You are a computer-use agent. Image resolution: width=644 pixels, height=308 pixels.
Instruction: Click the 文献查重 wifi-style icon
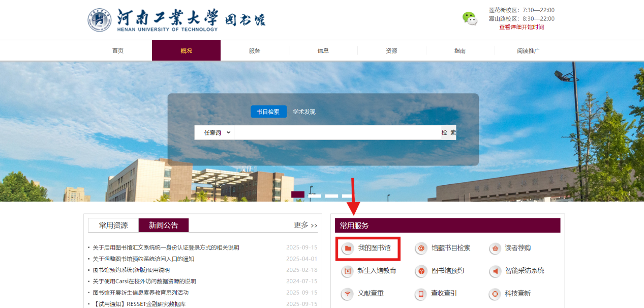tap(348, 294)
